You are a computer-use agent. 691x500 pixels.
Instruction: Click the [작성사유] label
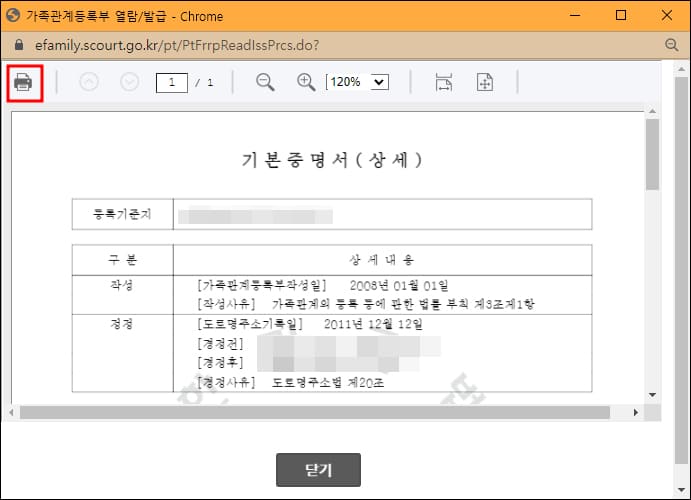pyautogui.click(x=227, y=304)
